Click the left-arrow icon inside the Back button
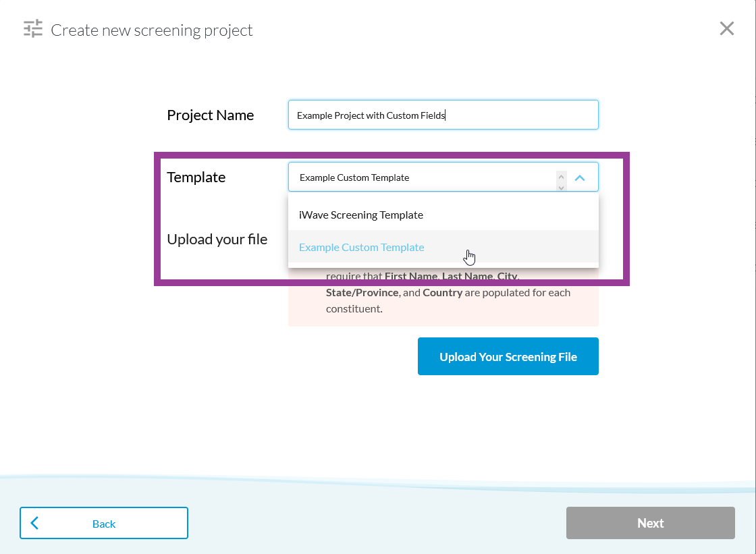Screen dimensions: 756x554 click(35, 523)
